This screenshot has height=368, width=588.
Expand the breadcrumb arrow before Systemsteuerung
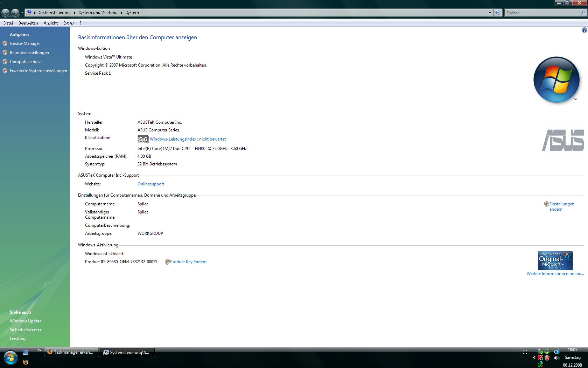point(35,13)
